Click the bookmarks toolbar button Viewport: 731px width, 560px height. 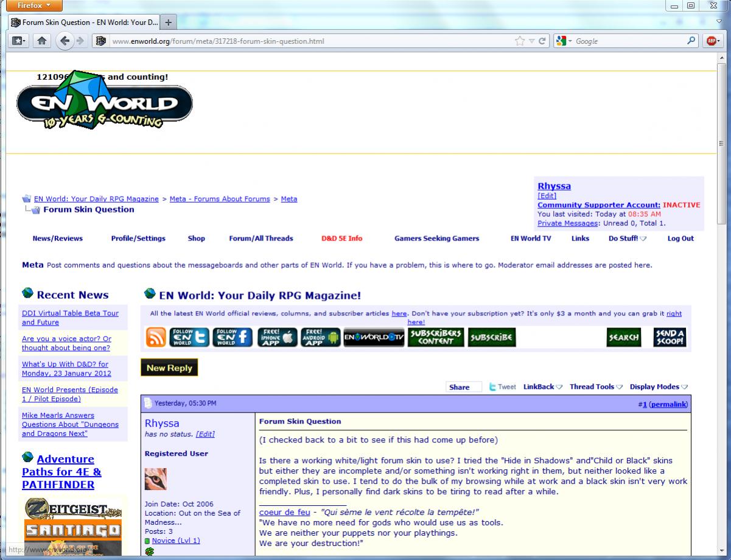[19, 41]
